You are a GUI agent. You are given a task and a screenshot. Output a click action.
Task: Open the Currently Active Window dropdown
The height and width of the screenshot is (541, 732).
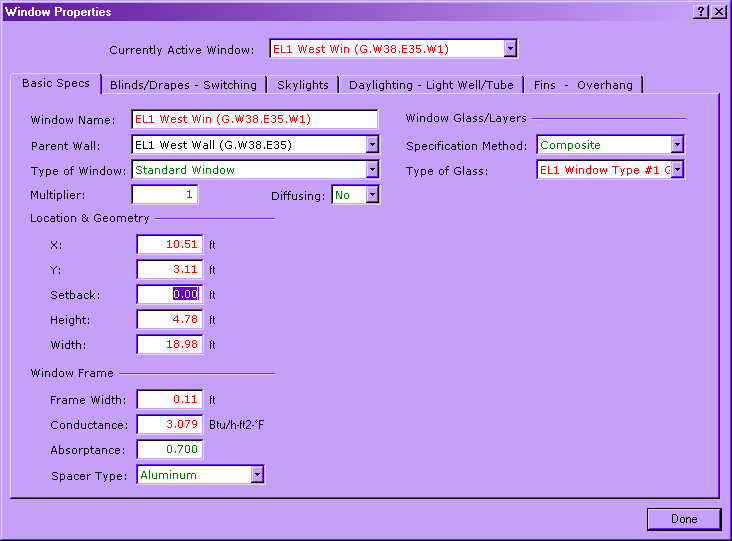tap(510, 49)
